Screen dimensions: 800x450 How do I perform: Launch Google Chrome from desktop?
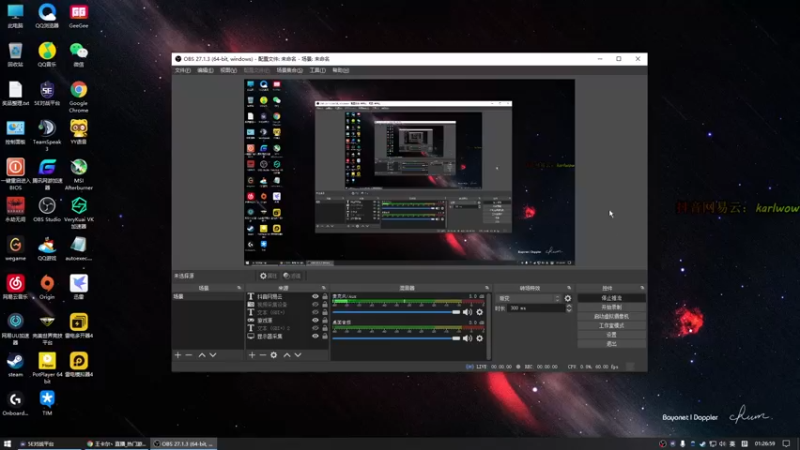(79, 96)
